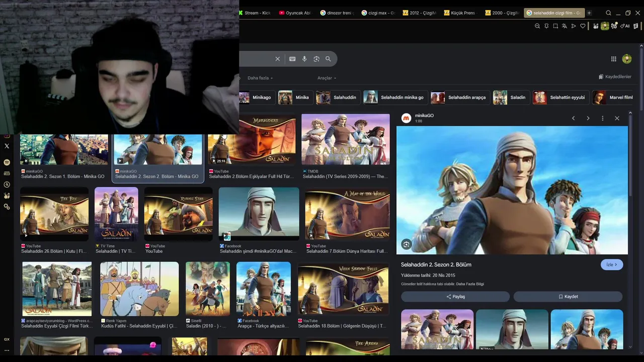This screenshot has height=362, width=644.
Task: Open A Map of the World thumbnail
Action: [348, 214]
